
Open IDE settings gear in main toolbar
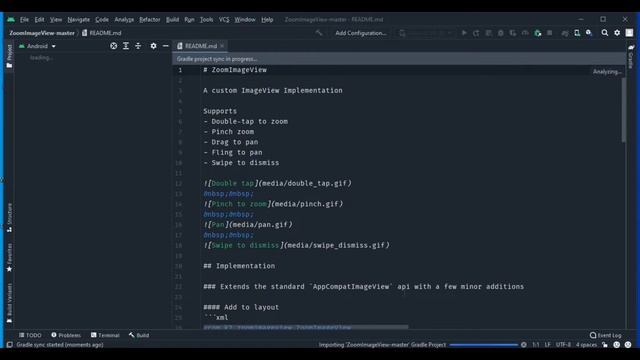point(617,33)
